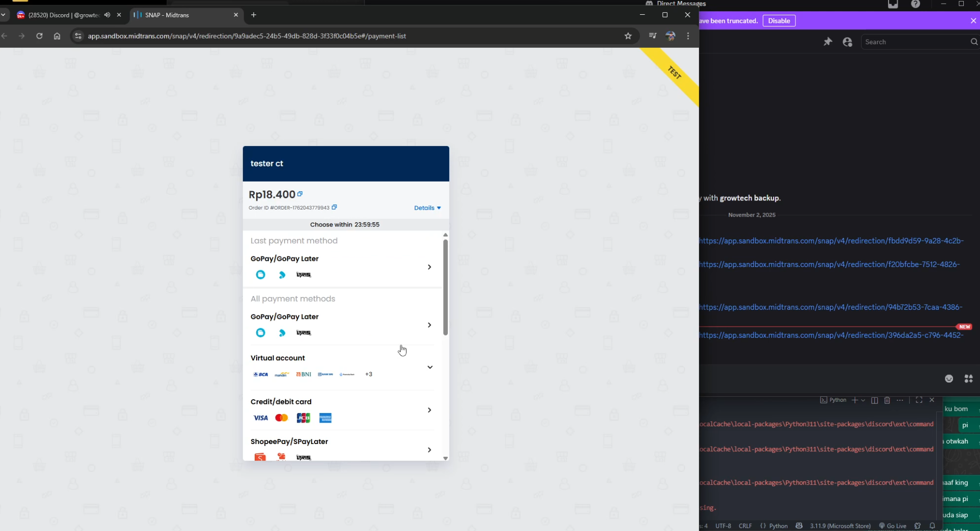The height and width of the screenshot is (531, 980).
Task: Open the Midtrans link ending fbdd9d59-9a28-4c2b
Action: [832, 241]
